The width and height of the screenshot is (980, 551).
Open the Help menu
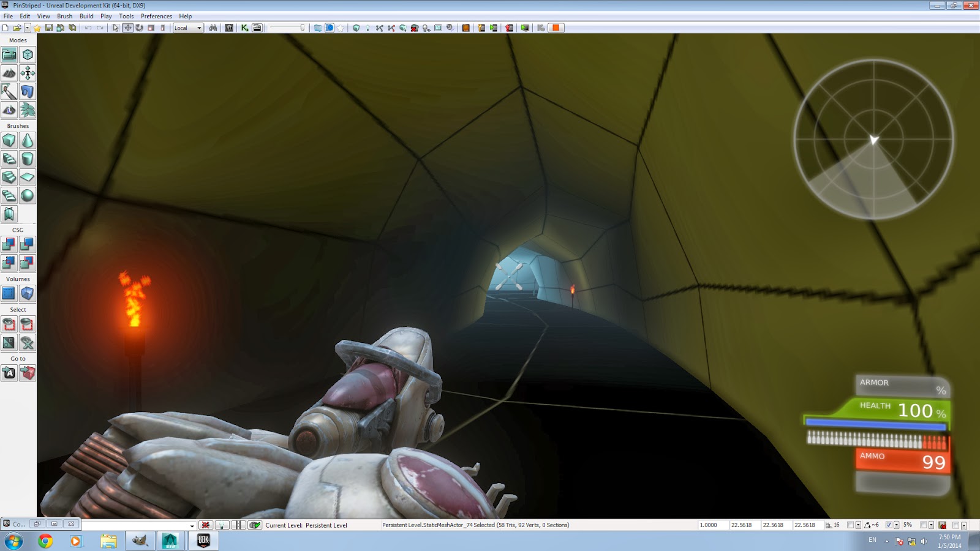[x=186, y=17]
